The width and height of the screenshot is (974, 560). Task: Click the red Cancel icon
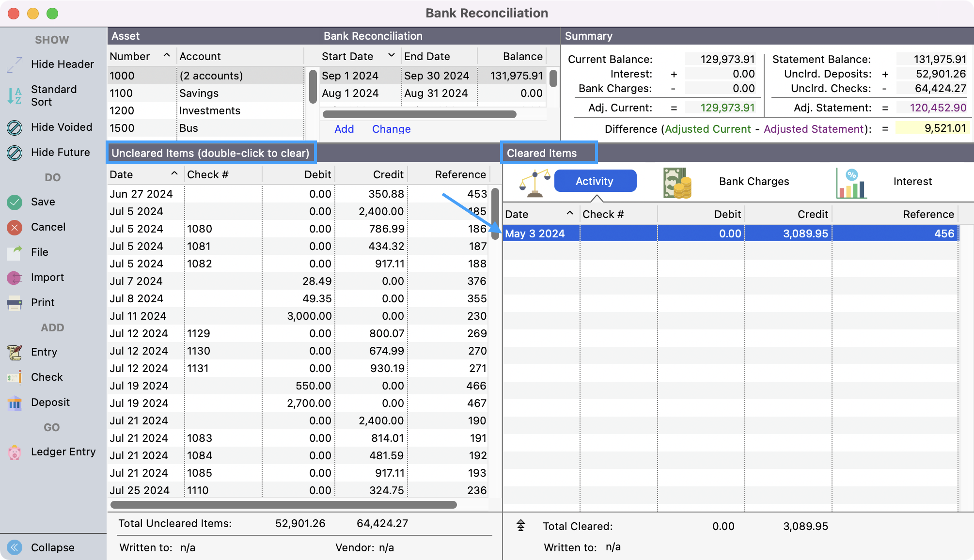coord(15,227)
